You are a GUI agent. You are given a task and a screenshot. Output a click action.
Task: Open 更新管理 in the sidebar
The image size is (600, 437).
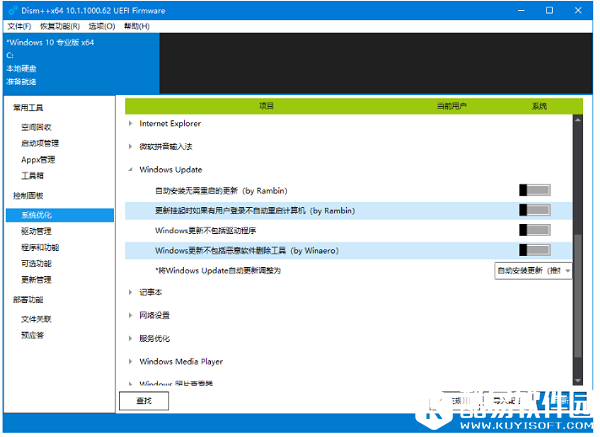click(36, 280)
